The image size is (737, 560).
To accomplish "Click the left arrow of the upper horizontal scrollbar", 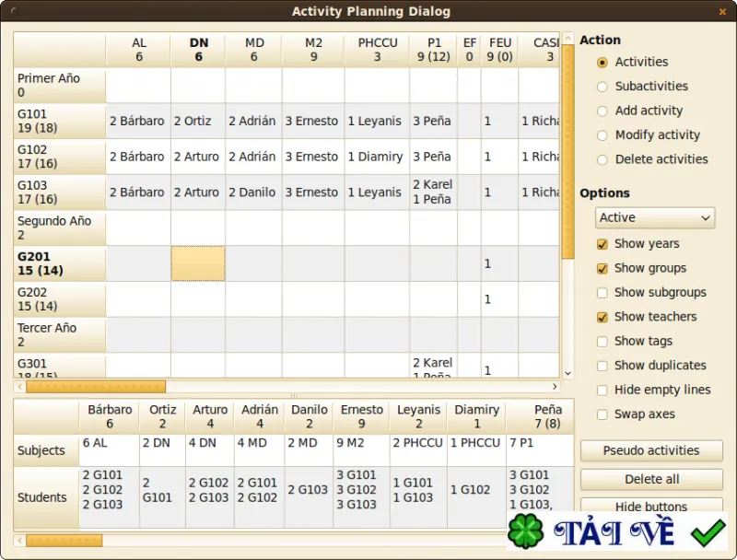I will click(x=19, y=387).
